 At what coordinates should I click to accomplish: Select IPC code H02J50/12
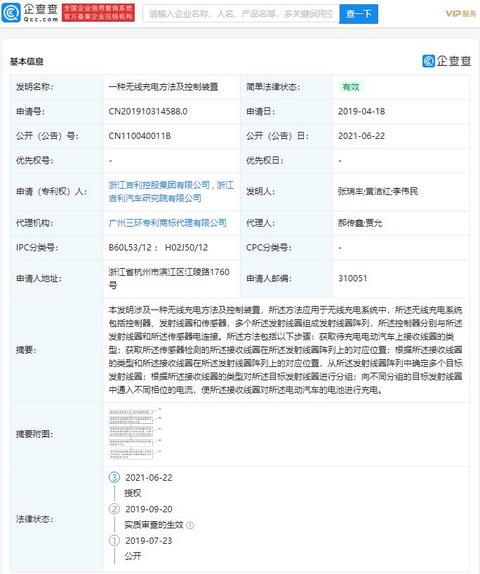pos(186,247)
